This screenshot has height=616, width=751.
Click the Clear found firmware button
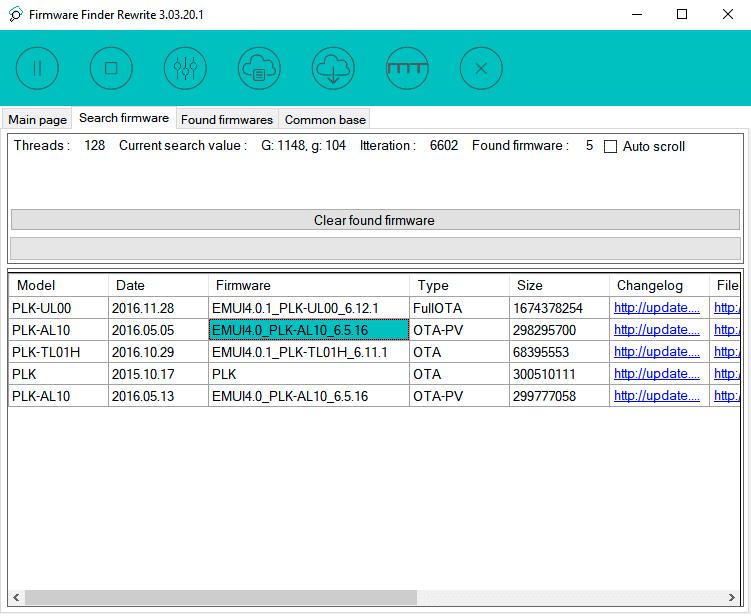375,220
